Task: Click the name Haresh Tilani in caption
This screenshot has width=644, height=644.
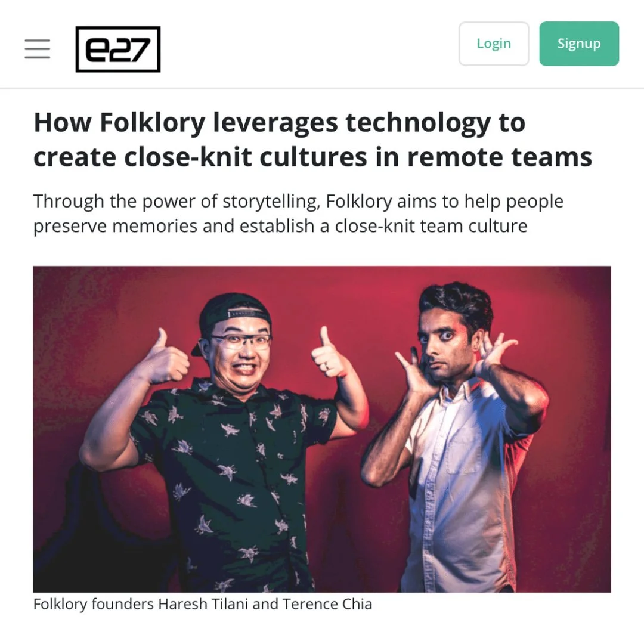Action: tap(203, 604)
